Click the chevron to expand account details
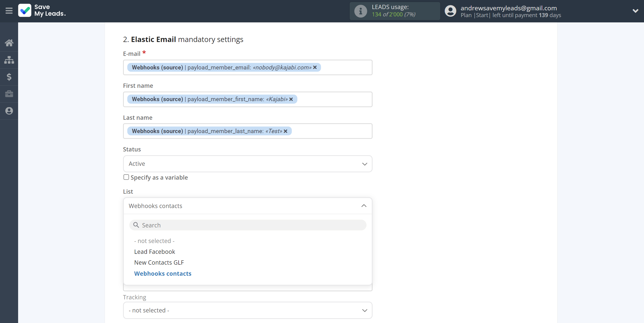This screenshot has width=644, height=323. (x=635, y=11)
